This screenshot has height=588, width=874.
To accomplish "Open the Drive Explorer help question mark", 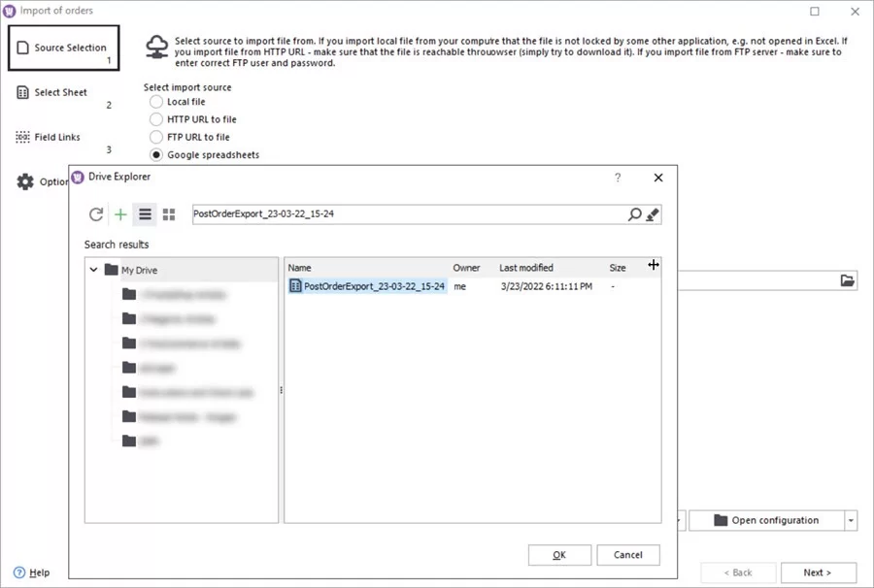I will (x=617, y=178).
